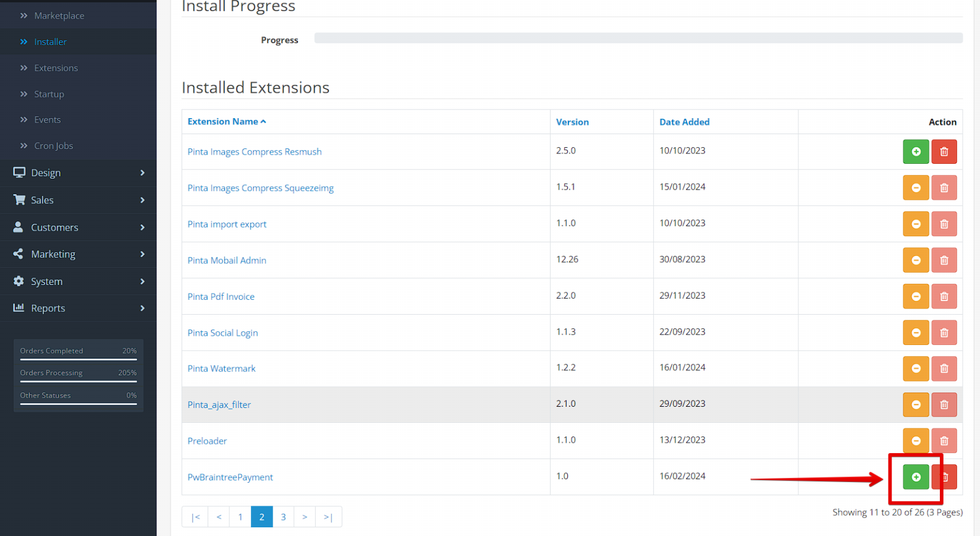Expand Design menu chevron
This screenshot has width=980, height=536.
(143, 172)
